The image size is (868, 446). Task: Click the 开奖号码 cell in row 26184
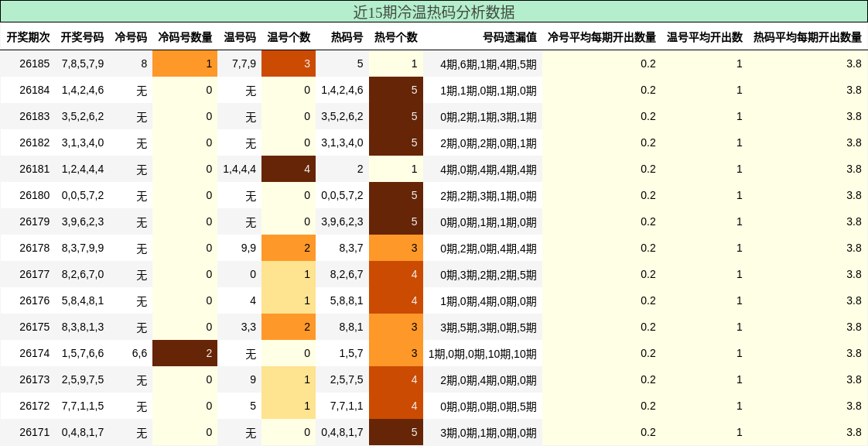(x=83, y=90)
